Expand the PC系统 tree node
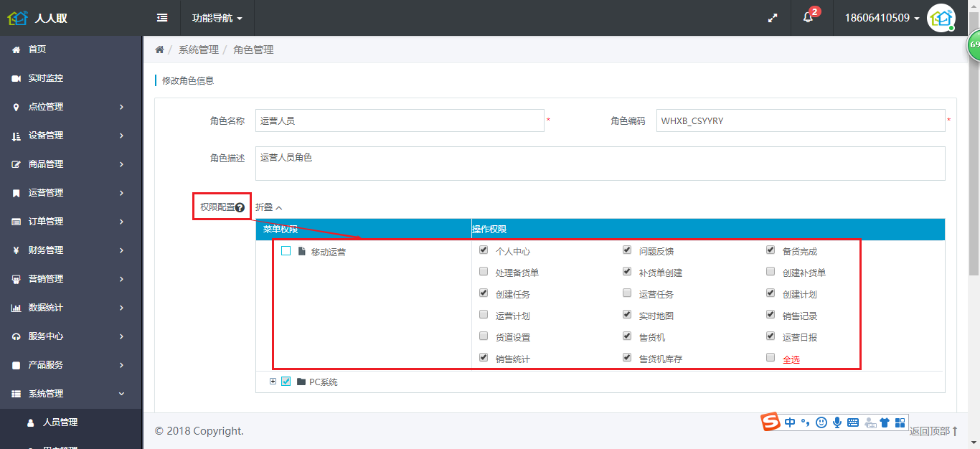 click(x=273, y=382)
